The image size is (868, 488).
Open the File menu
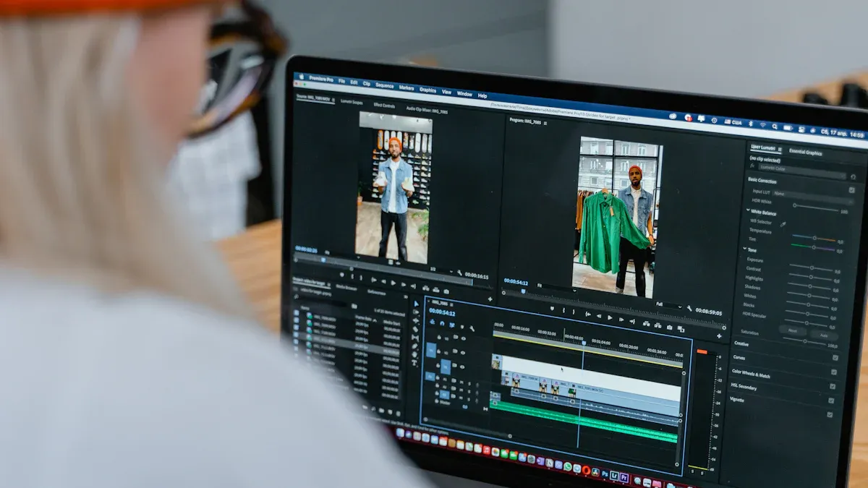(x=341, y=81)
